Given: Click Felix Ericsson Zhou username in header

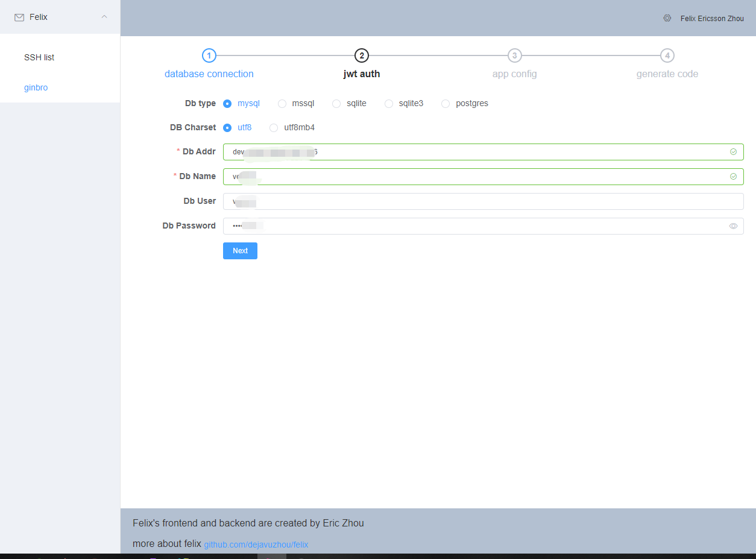Looking at the screenshot, I should (712, 19).
